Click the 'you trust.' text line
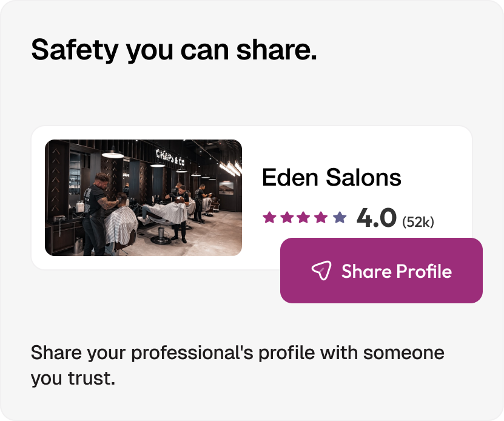 pyautogui.click(x=73, y=378)
